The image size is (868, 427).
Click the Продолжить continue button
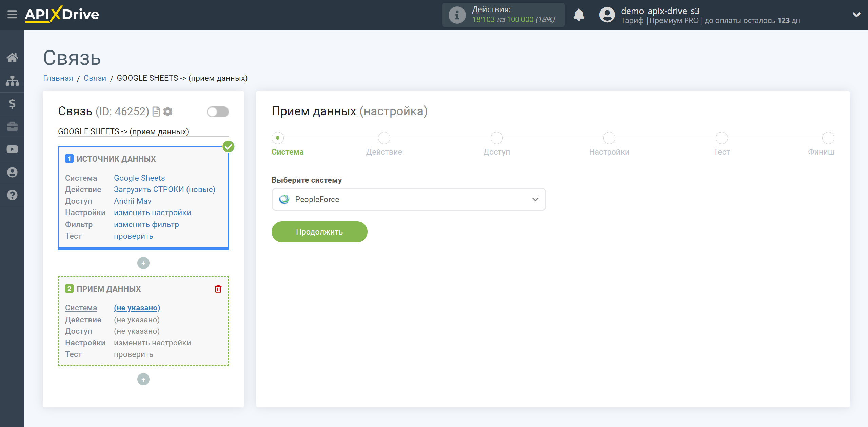point(319,231)
